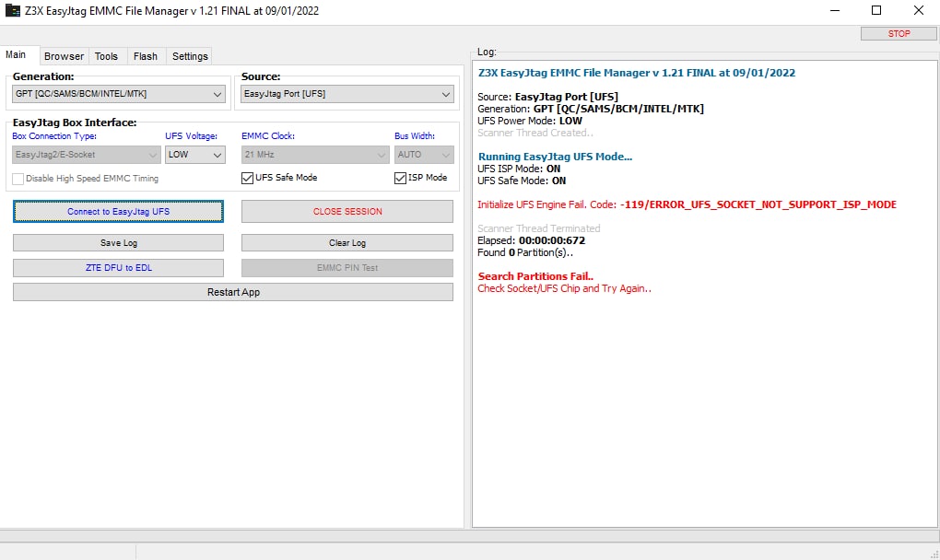Click the Restart App button

pyautogui.click(x=233, y=292)
